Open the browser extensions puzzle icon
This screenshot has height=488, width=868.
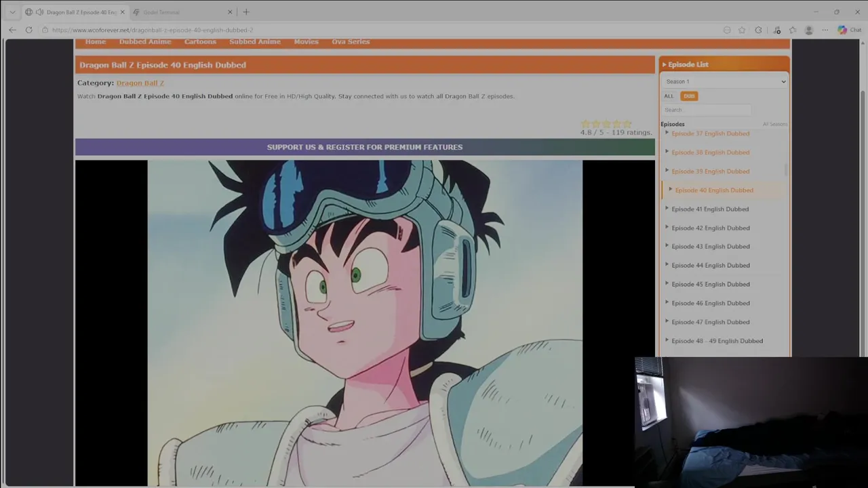[758, 30]
